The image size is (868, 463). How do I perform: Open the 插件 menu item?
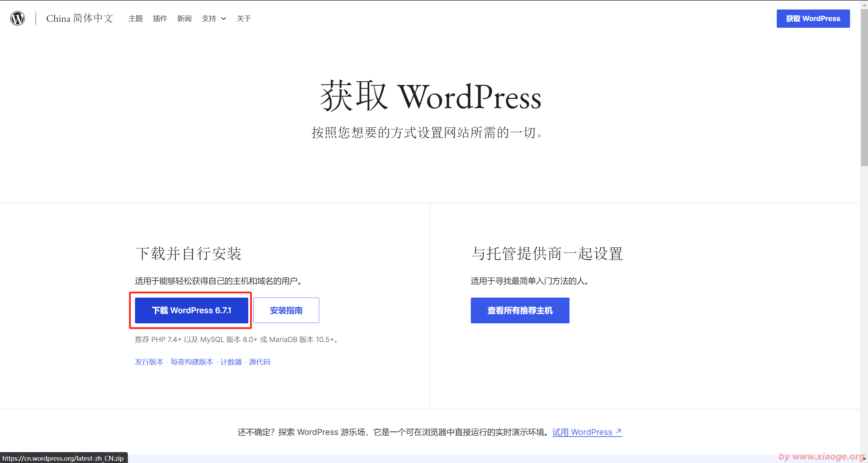coord(160,19)
